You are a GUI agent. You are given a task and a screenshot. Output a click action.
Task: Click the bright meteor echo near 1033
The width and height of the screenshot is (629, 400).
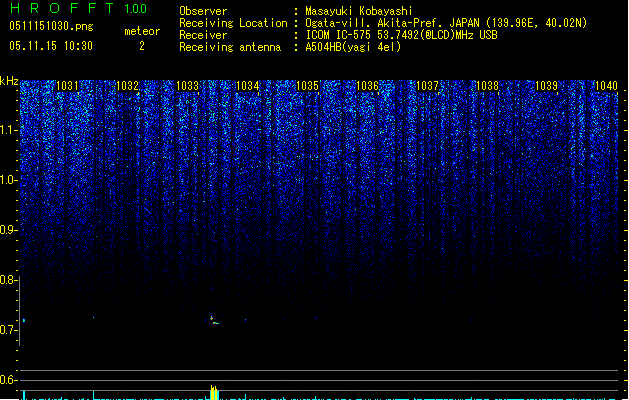pos(214,321)
